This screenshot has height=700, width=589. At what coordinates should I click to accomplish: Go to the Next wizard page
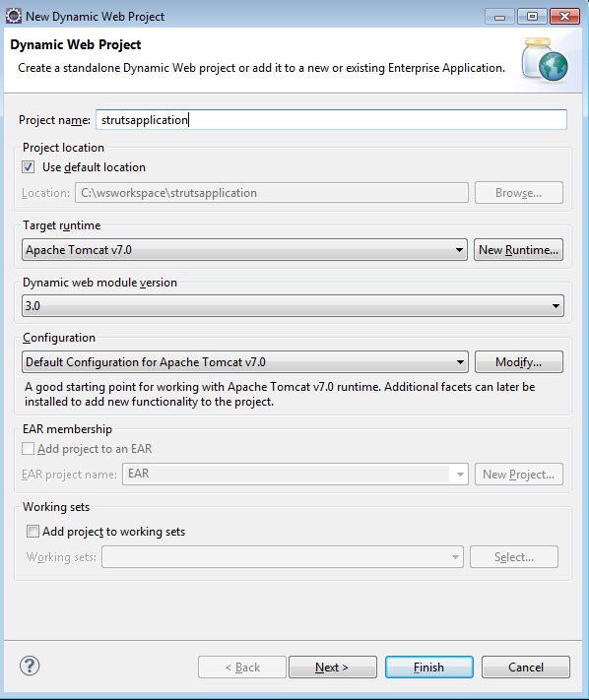tap(333, 667)
